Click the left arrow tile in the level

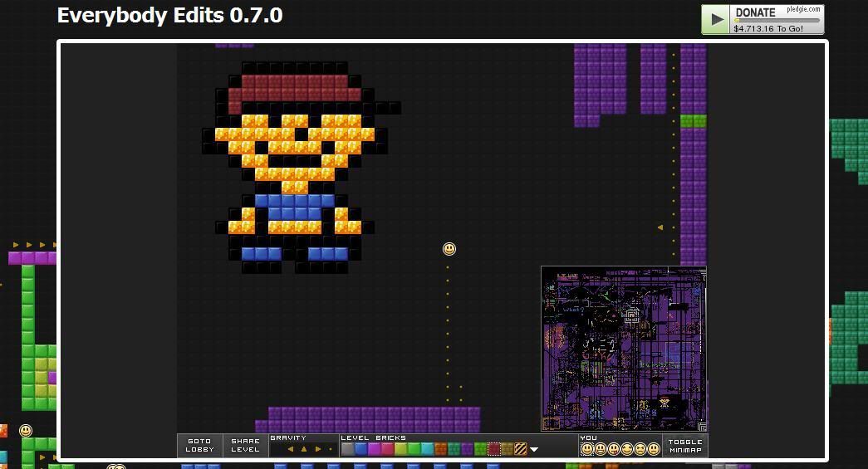click(x=660, y=227)
